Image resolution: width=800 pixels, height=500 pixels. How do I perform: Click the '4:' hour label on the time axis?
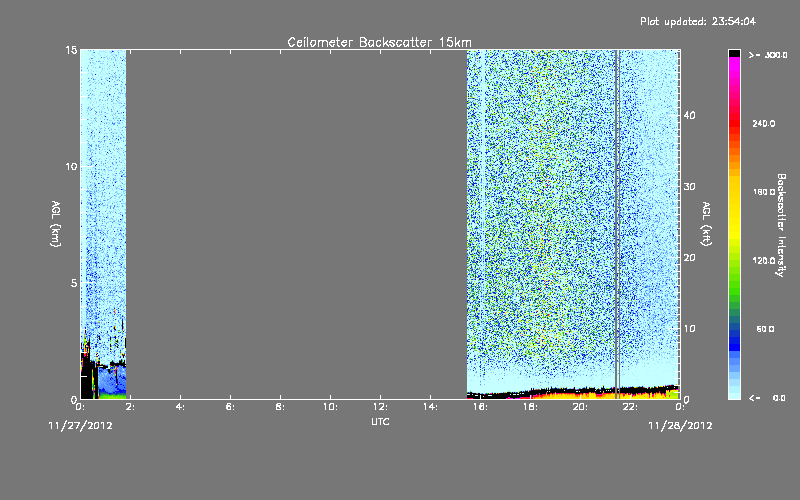[x=181, y=407]
